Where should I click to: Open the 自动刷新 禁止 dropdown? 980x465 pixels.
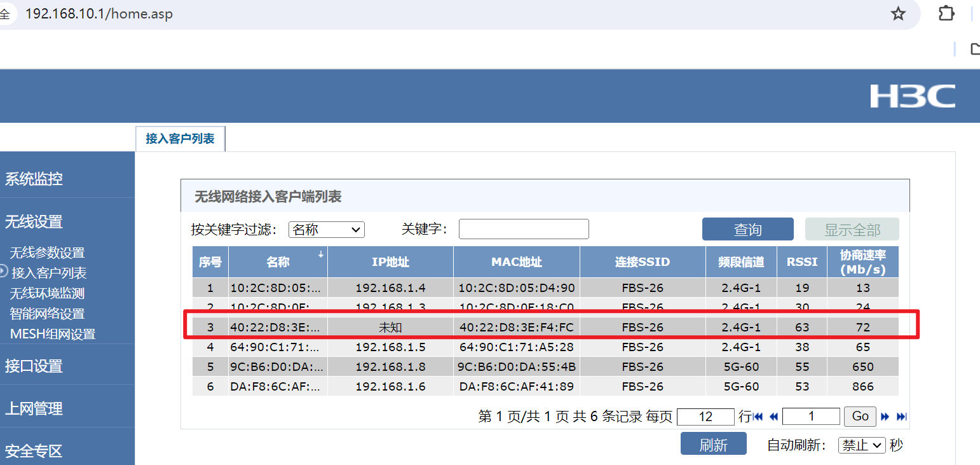click(x=862, y=445)
